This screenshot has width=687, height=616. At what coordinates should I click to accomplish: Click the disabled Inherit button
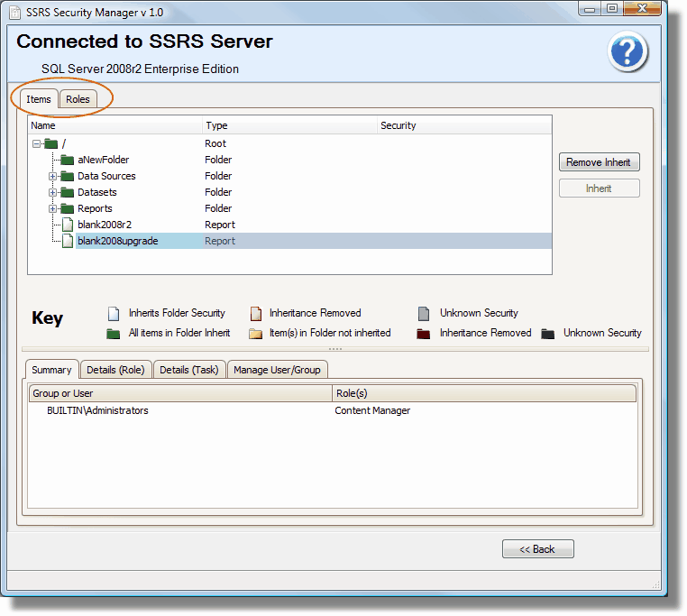pos(599,188)
